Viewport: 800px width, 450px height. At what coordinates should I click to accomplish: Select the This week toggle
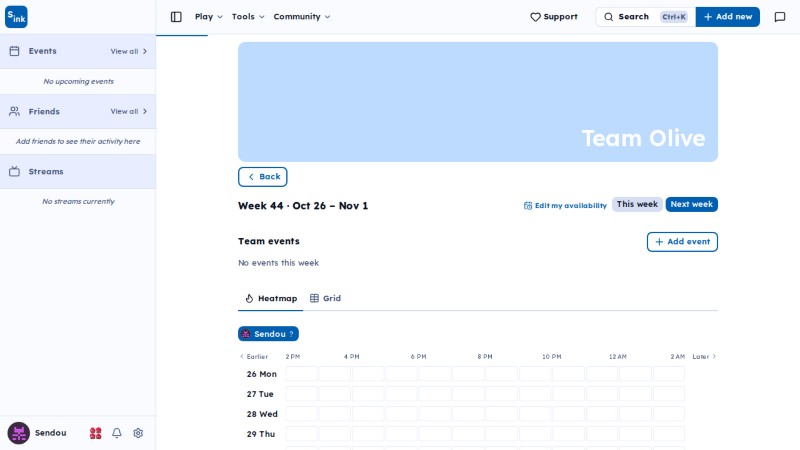coord(637,204)
